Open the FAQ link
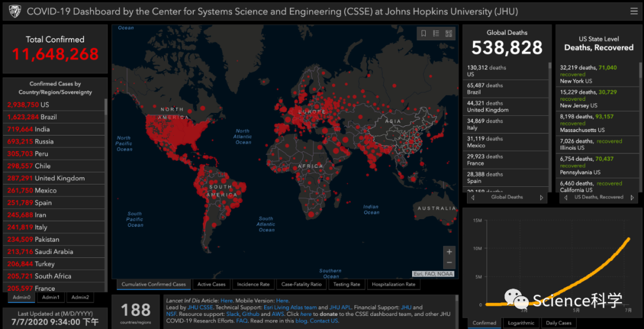 (x=241, y=321)
